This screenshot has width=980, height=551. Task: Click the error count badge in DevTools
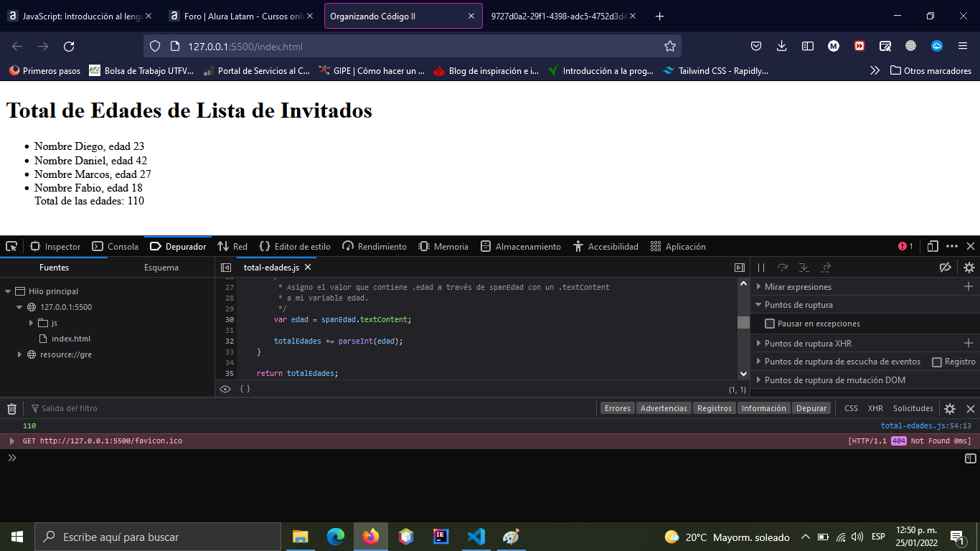pyautogui.click(x=905, y=246)
